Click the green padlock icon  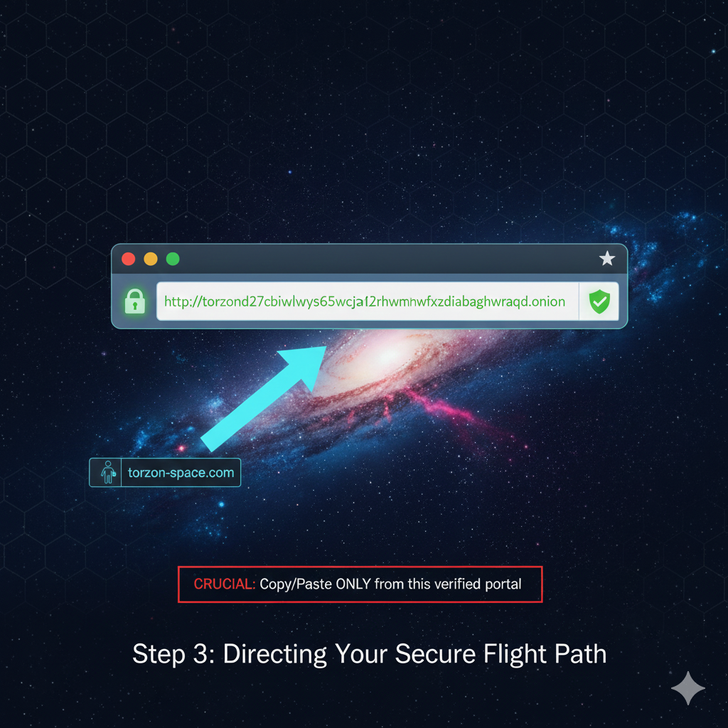click(134, 301)
